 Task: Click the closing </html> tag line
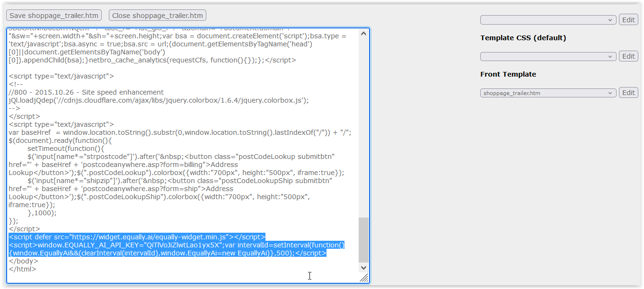pos(22,269)
